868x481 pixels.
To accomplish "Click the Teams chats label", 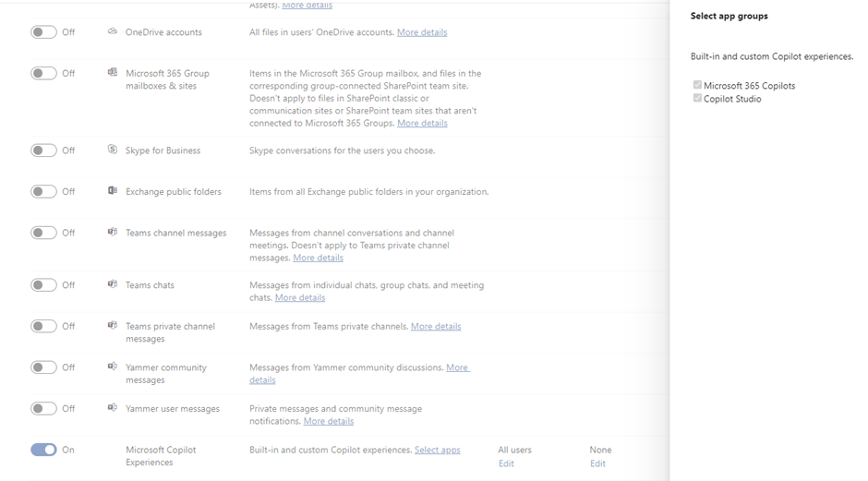I will coord(150,285).
